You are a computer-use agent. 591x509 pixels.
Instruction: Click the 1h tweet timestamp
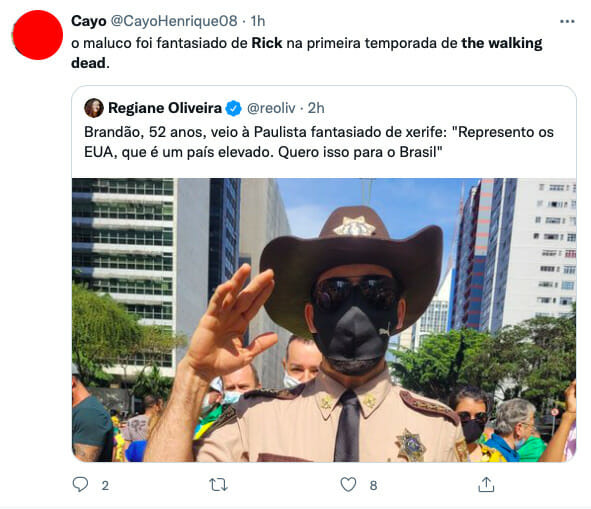click(258, 21)
